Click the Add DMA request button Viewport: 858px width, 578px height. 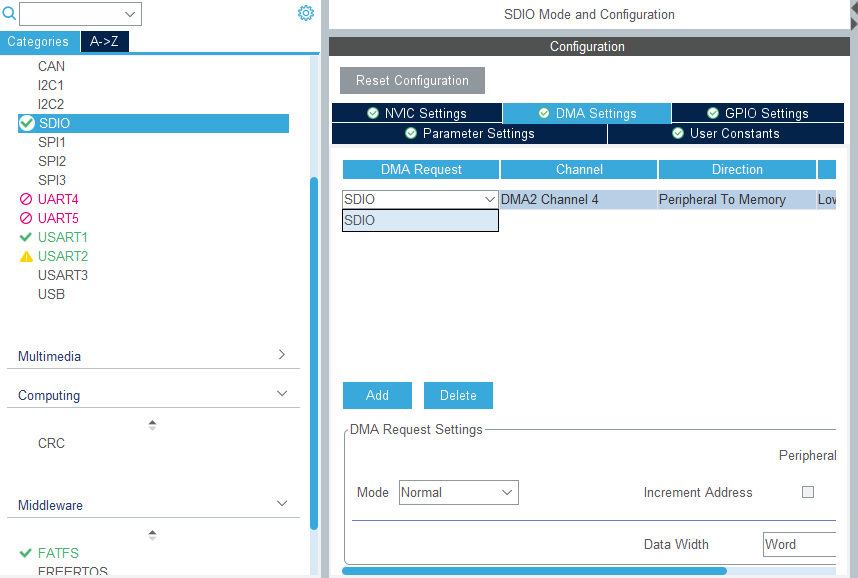378,395
